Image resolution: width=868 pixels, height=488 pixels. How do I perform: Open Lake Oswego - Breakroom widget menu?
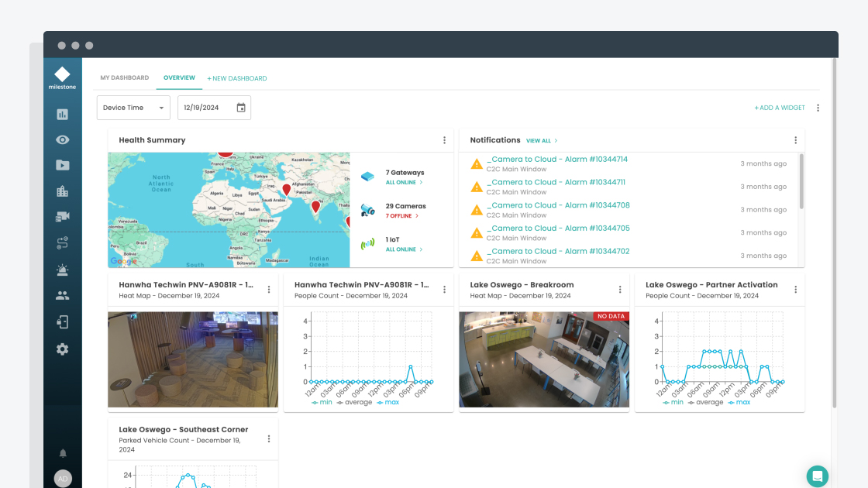tap(620, 290)
